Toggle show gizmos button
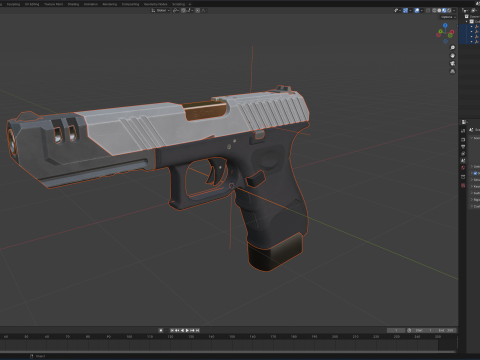Viewport: 480px width, 360px height. 405,11
